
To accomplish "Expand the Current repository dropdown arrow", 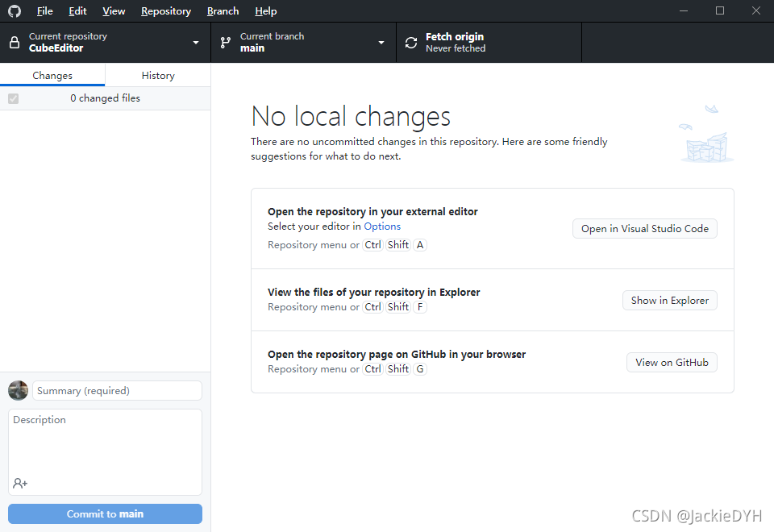I will click(196, 43).
